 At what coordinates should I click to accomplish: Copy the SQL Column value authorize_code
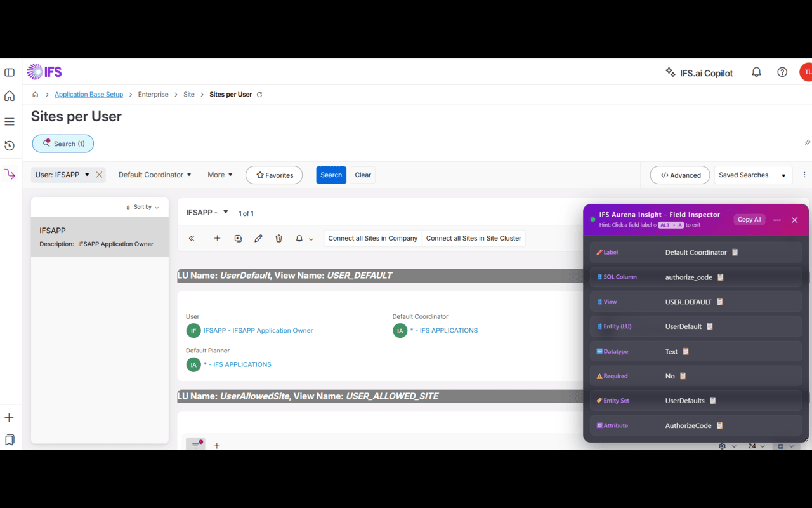(721, 277)
